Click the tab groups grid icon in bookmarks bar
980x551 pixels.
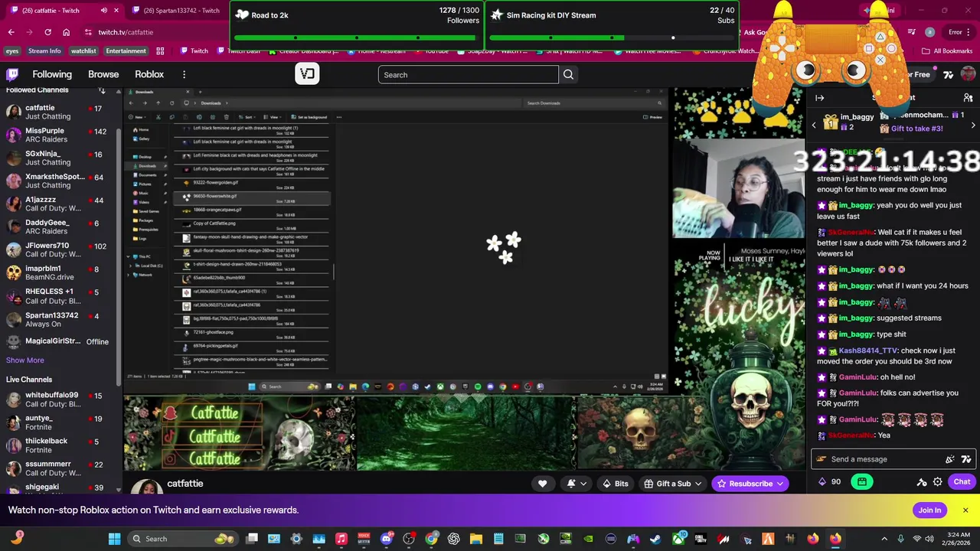tap(160, 51)
